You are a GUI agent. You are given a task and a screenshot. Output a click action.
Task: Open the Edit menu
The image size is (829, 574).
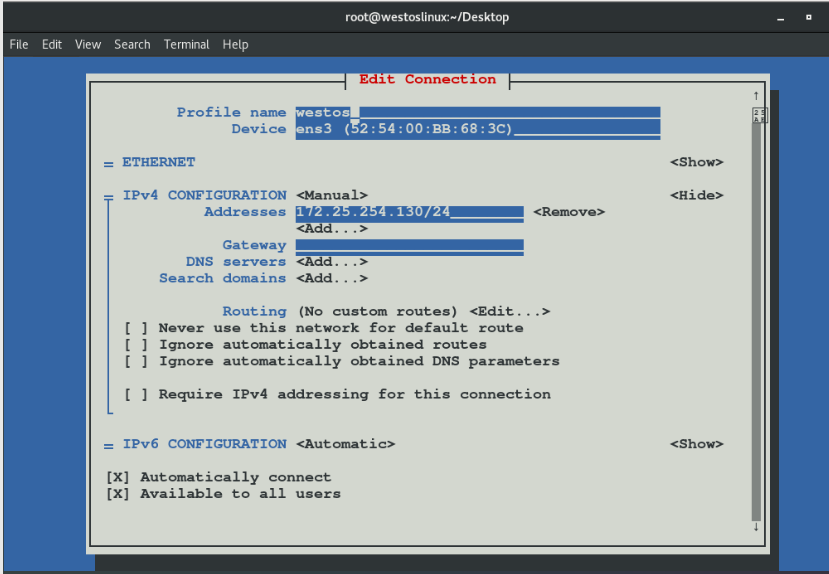[x=52, y=44]
